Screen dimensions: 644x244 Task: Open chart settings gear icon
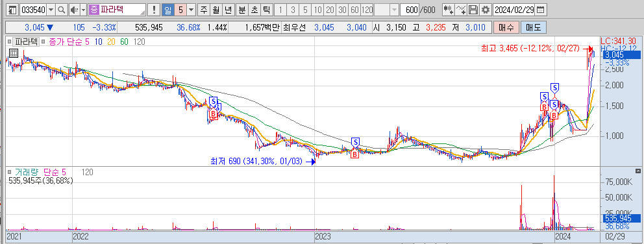point(486,10)
